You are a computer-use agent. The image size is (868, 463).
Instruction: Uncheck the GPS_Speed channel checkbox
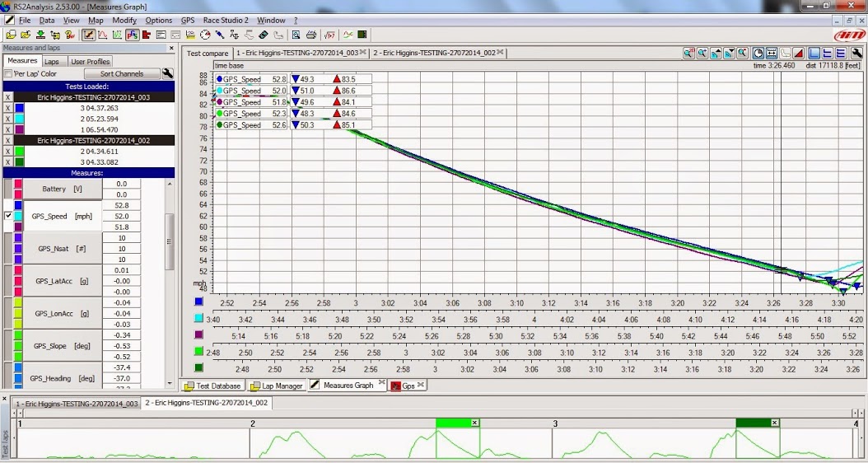9,216
